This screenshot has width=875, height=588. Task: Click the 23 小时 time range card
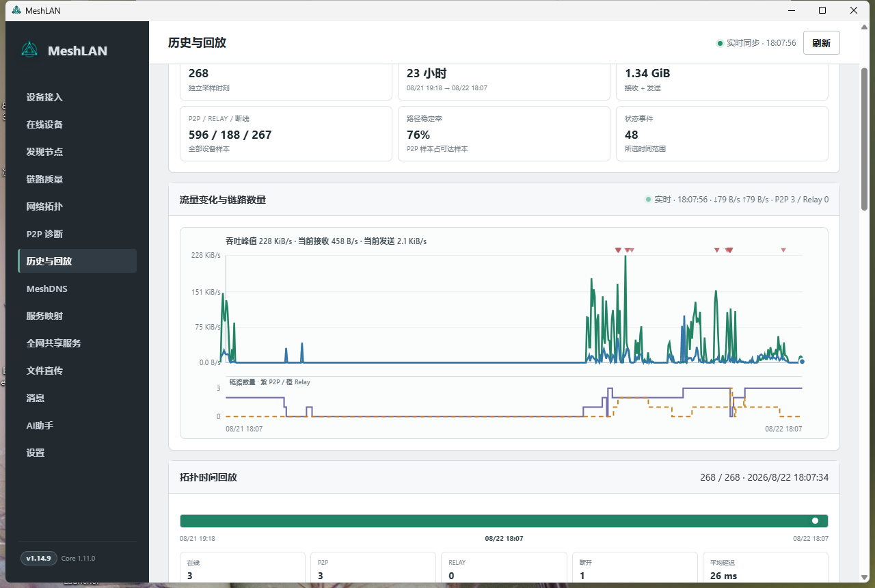tap(504, 82)
